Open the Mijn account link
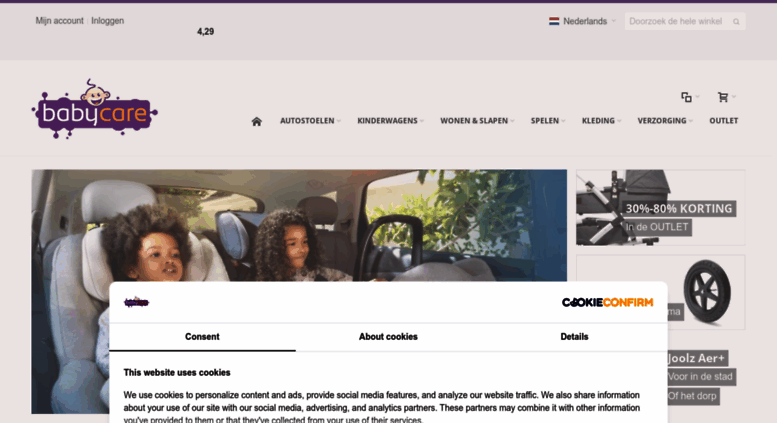Image resolution: width=777 pixels, height=423 pixels. (x=59, y=21)
